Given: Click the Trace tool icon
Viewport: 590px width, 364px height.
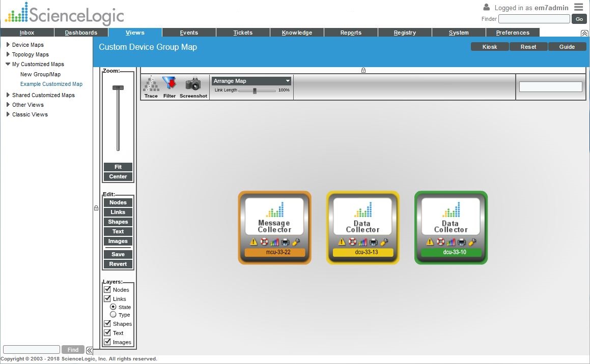Looking at the screenshot, I should pos(151,84).
